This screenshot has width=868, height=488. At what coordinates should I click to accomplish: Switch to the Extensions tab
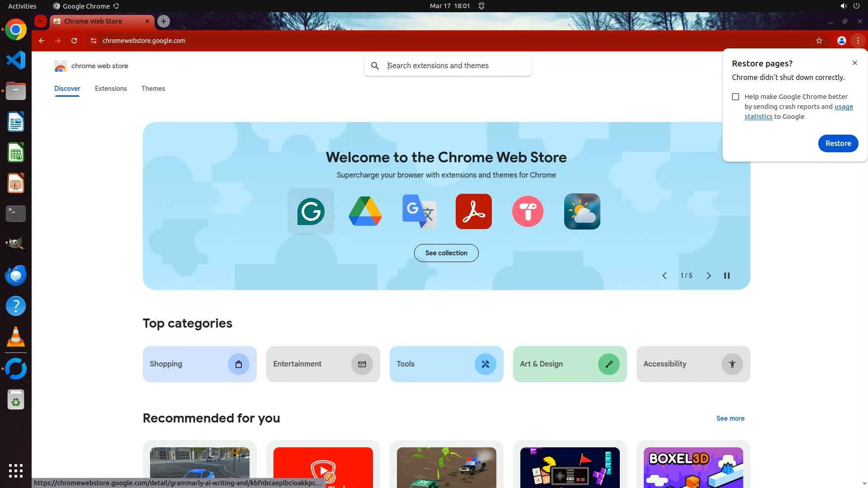pyautogui.click(x=111, y=89)
